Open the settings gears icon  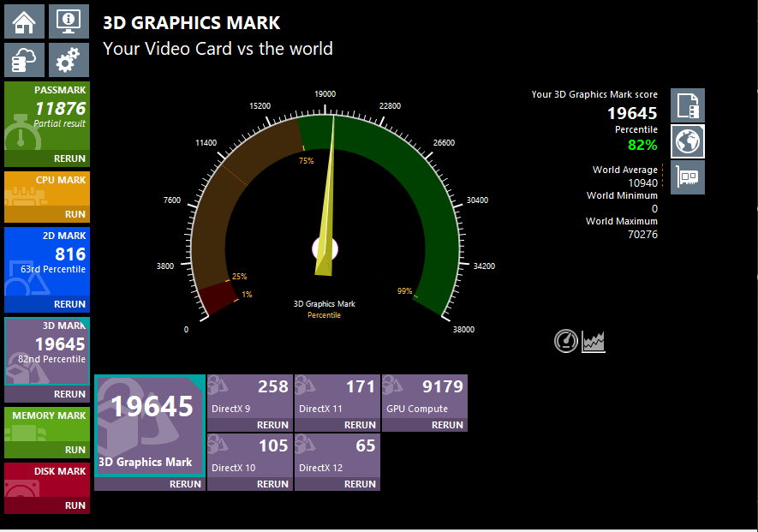[x=68, y=60]
